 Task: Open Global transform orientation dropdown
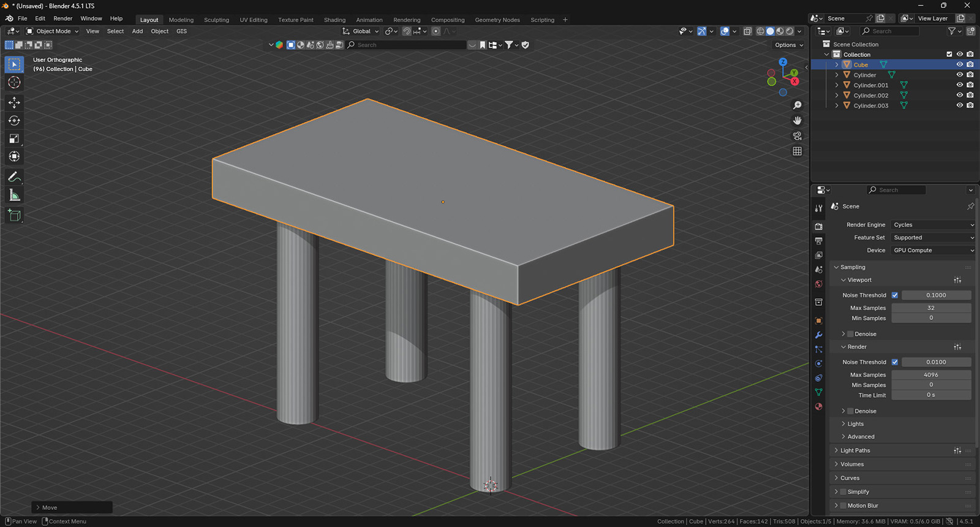pyautogui.click(x=361, y=31)
